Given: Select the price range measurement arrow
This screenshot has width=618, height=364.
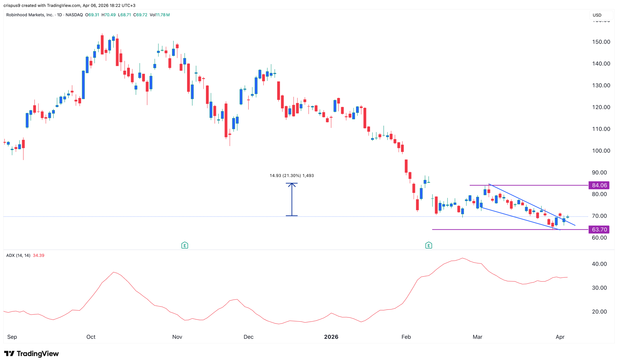Looking at the screenshot, I should pos(292,199).
